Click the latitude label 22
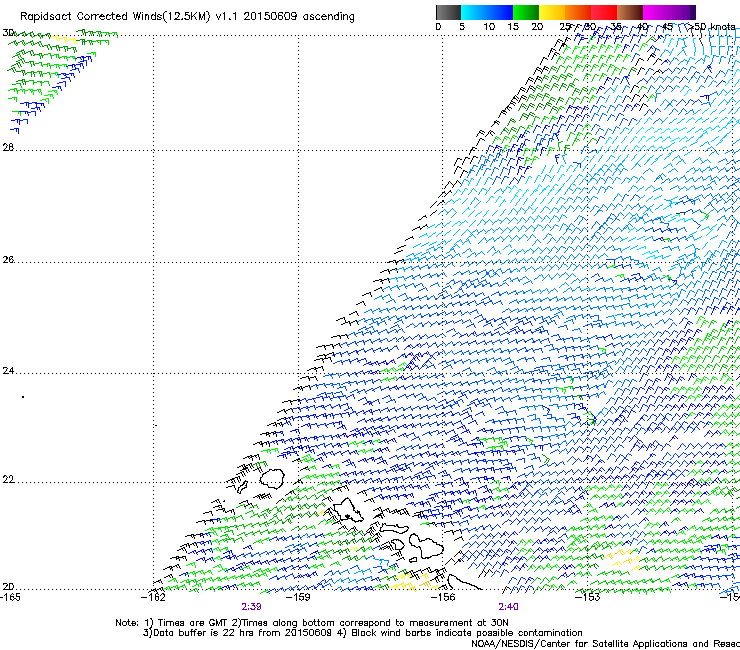Screen dimensions: 740x650 (8, 480)
